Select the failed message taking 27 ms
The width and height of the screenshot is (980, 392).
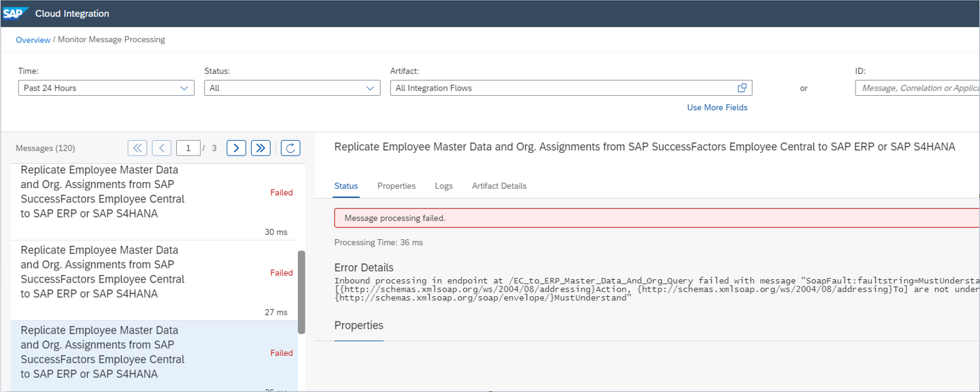coord(153,280)
